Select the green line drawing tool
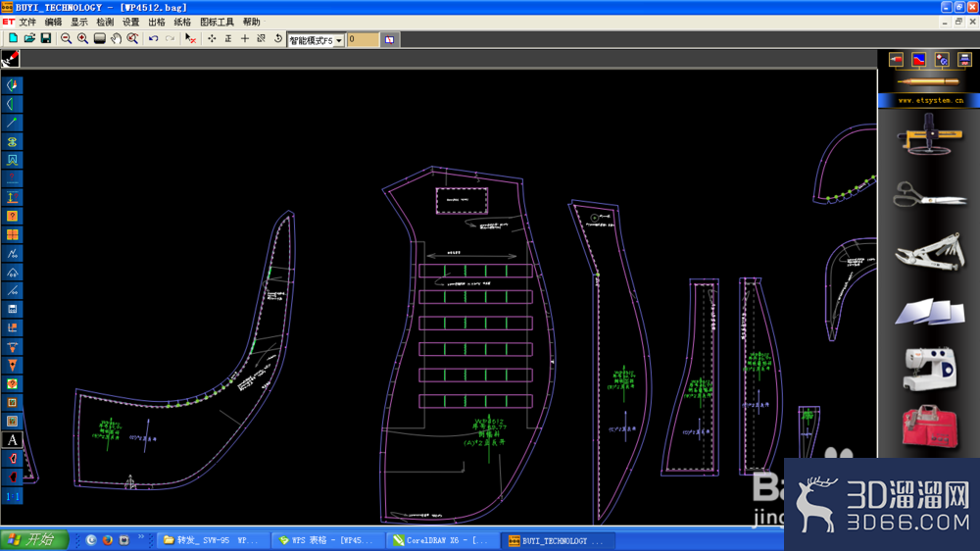 click(12, 123)
